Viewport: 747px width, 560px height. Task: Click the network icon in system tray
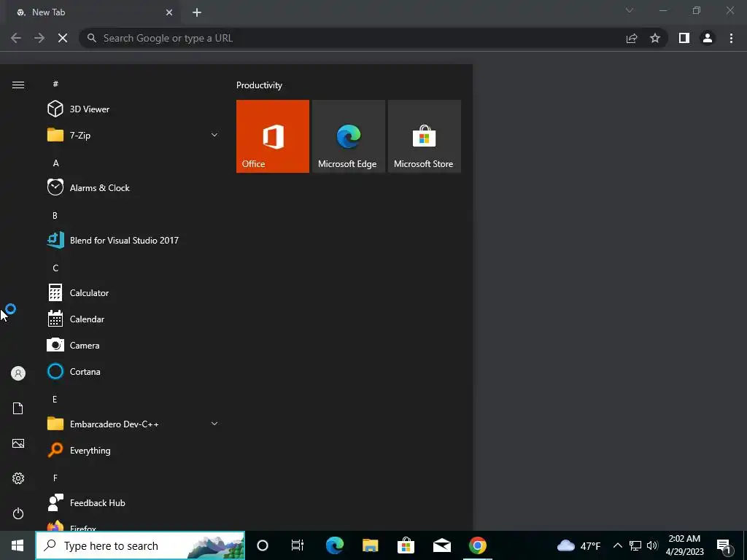click(x=635, y=545)
